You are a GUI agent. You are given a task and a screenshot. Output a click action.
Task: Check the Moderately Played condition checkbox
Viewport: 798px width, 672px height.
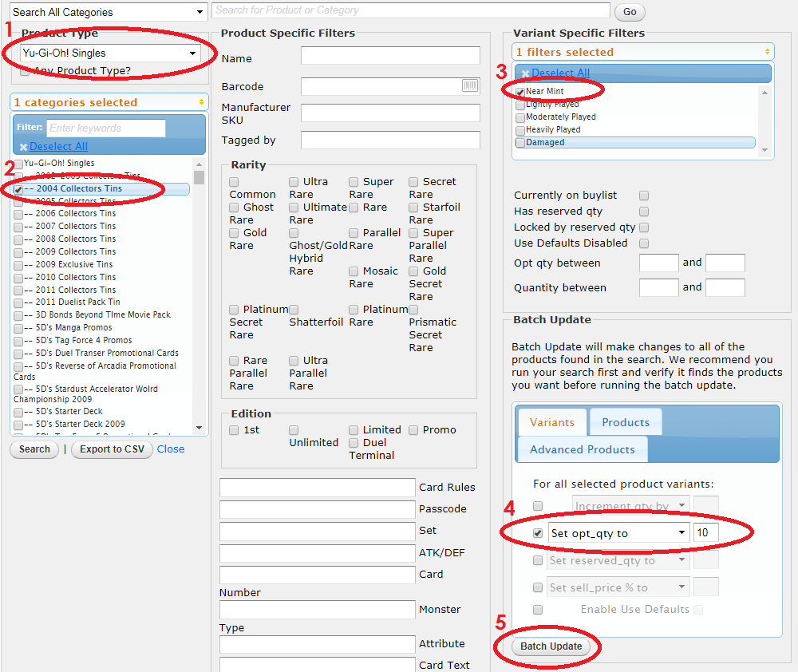click(520, 117)
